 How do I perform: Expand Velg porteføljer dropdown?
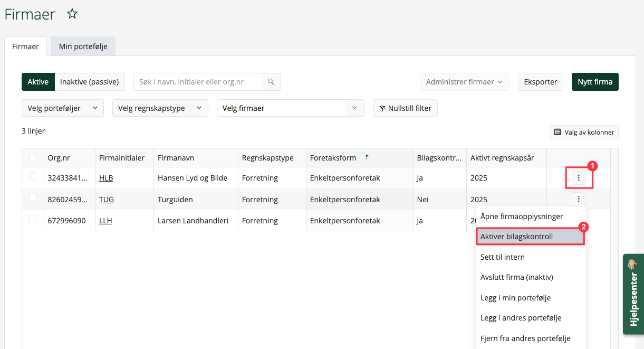pyautogui.click(x=63, y=108)
